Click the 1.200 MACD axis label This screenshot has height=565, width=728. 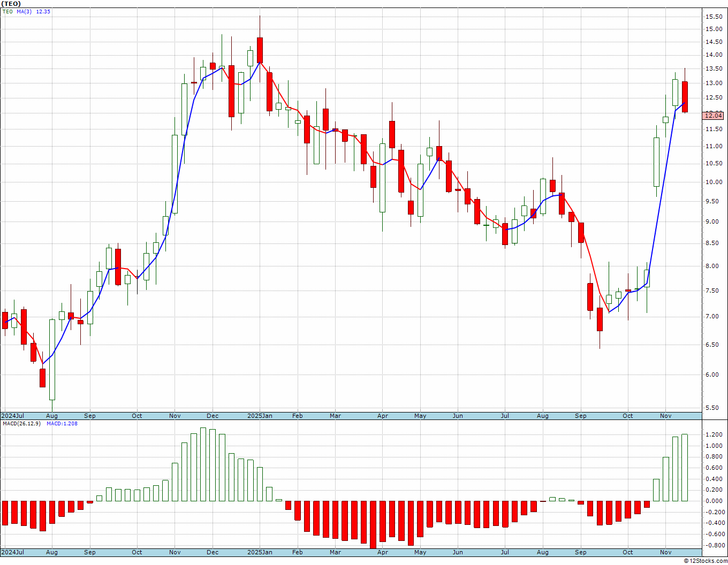[714, 434]
